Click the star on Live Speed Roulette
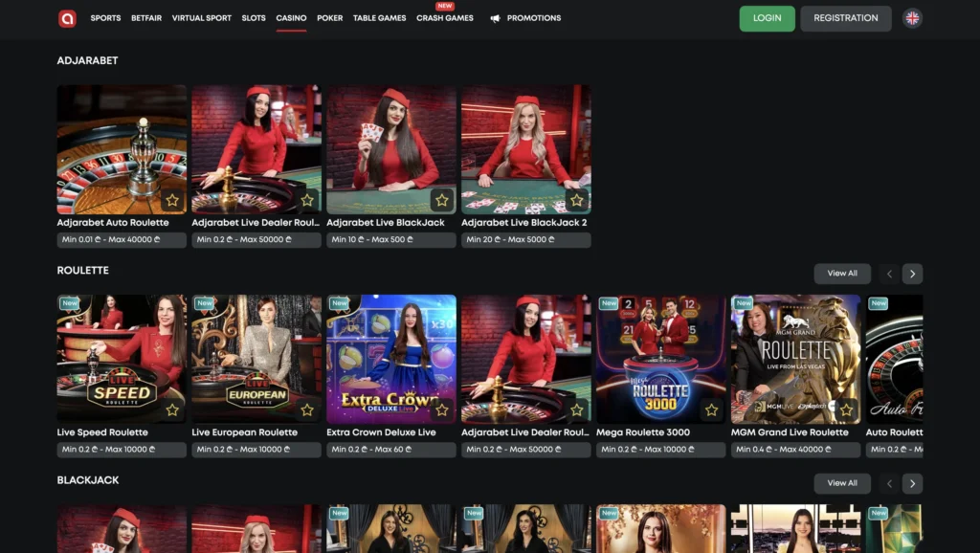Screen dimensions: 980x553 coord(172,410)
